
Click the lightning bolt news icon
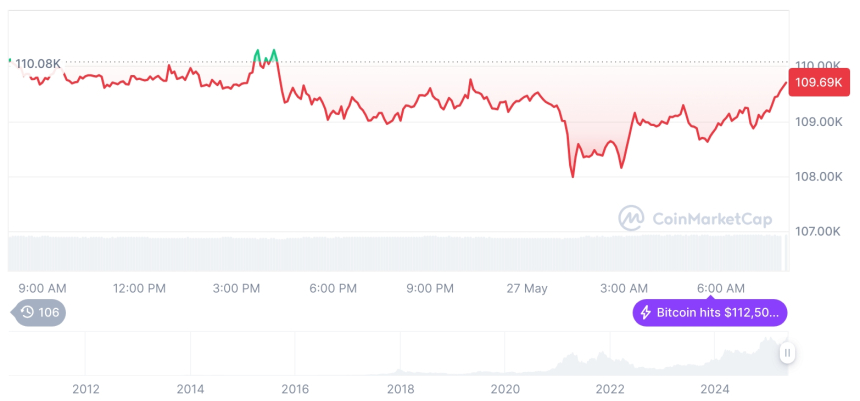click(645, 313)
